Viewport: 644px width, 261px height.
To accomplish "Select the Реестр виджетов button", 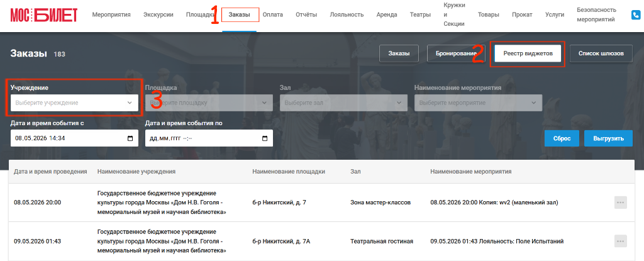I will [x=528, y=53].
